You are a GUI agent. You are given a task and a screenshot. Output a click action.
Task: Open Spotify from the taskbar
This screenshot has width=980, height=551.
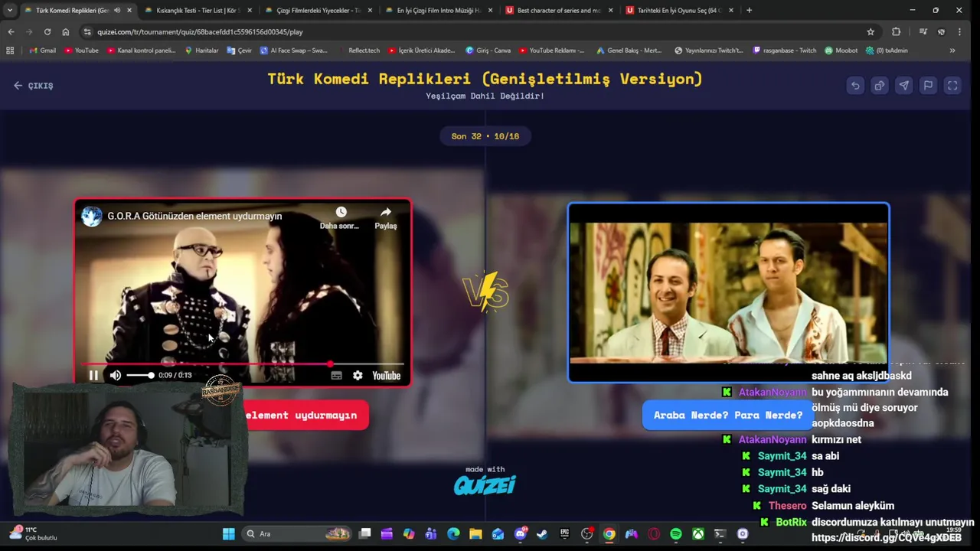(676, 533)
